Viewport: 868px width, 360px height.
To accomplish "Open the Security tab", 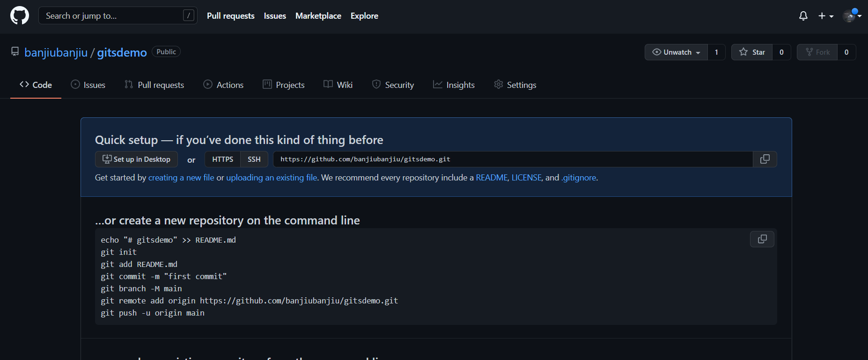I will (x=393, y=85).
